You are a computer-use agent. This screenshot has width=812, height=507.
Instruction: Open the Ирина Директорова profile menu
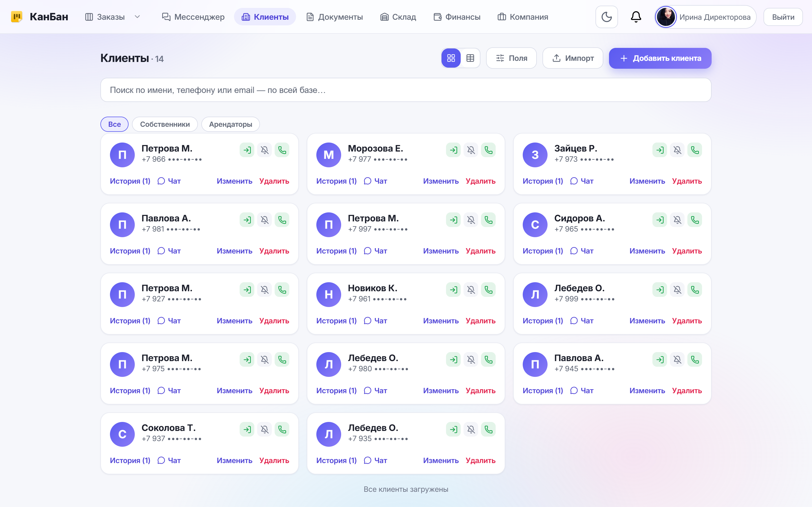(x=705, y=17)
